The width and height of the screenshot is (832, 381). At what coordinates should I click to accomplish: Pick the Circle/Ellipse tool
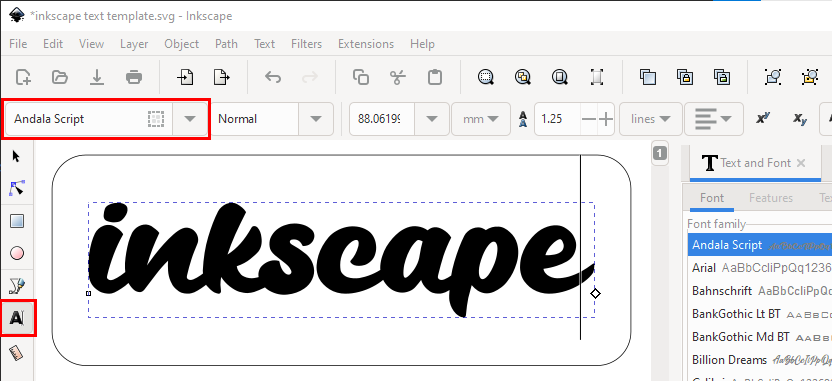pyautogui.click(x=18, y=253)
